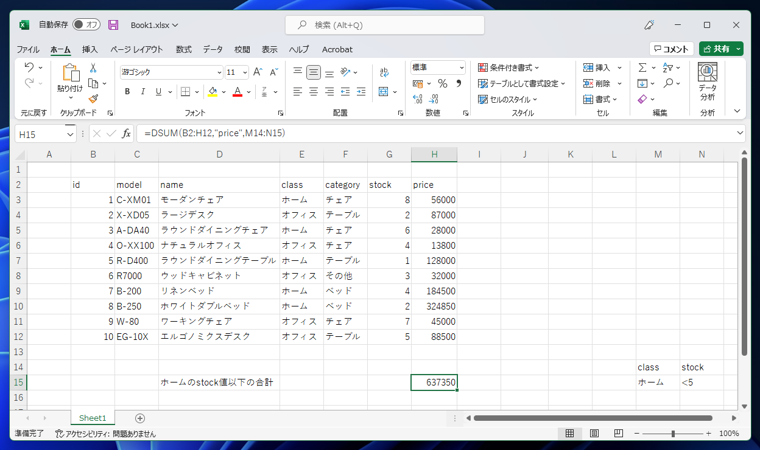Click the Find and Select magnifier icon
This screenshot has width=760, height=450.
tap(668, 83)
